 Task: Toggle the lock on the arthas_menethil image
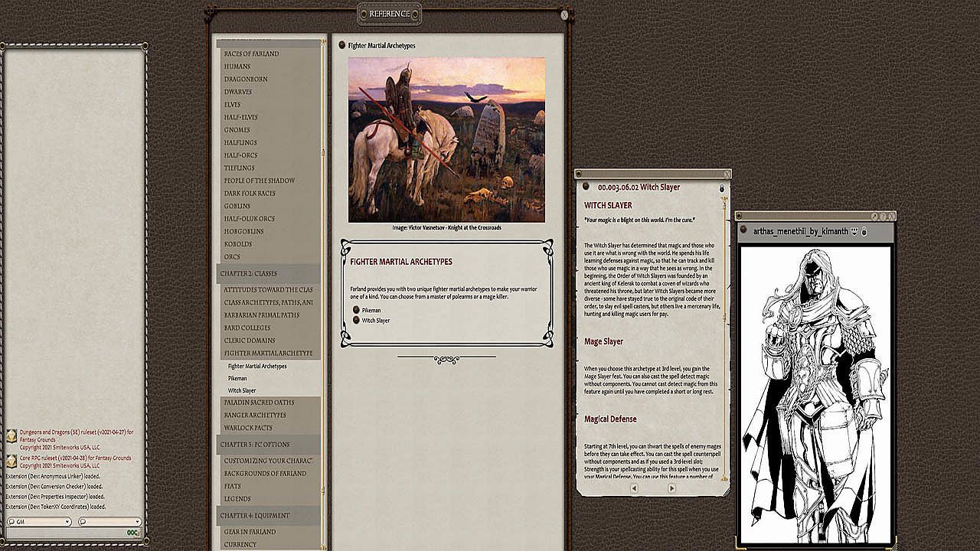click(864, 230)
